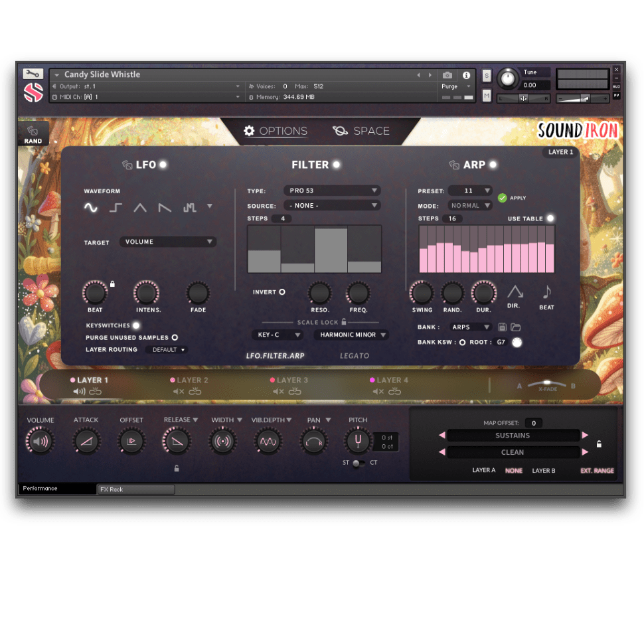644x644 pixels.
Task: Click Layer 3 link icon
Action: [x=295, y=392]
